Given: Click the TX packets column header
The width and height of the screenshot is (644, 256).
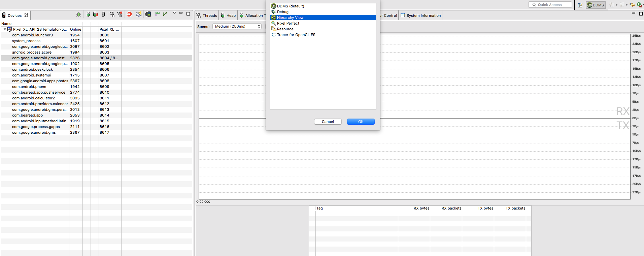Looking at the screenshot, I should click(510, 208).
